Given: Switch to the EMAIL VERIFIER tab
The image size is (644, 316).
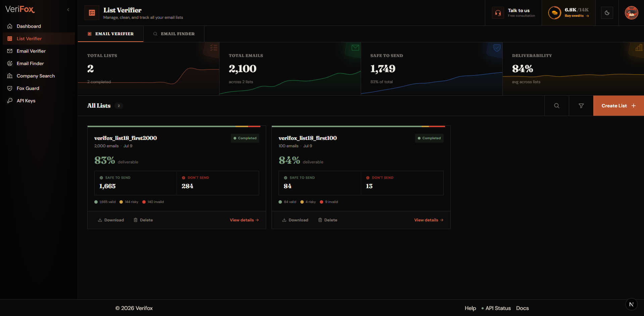Looking at the screenshot, I should [x=111, y=34].
